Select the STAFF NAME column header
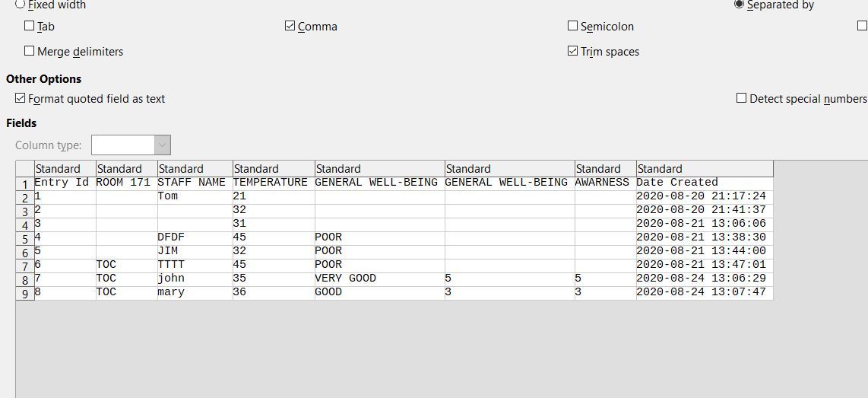This screenshot has width=868, height=398. tap(195, 169)
